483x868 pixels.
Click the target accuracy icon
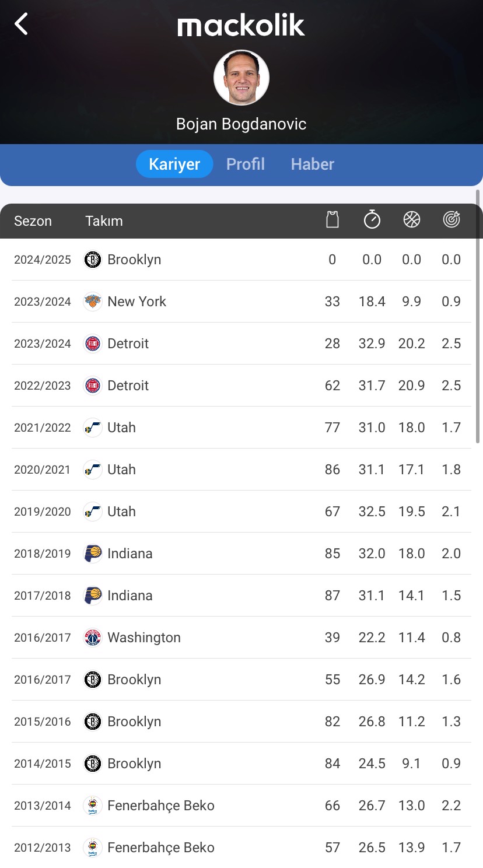pos(452,219)
